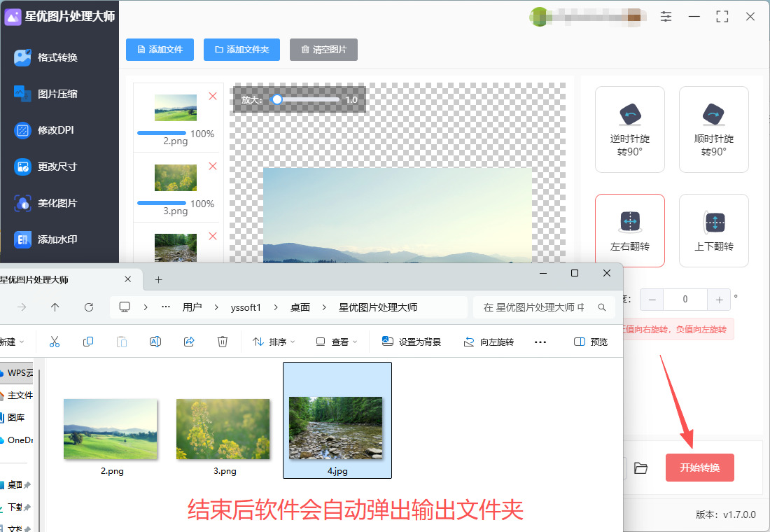This screenshot has width=770, height=532.
Task: Expand hidden breadcrumb path ellipsis
Action: pyautogui.click(x=166, y=307)
